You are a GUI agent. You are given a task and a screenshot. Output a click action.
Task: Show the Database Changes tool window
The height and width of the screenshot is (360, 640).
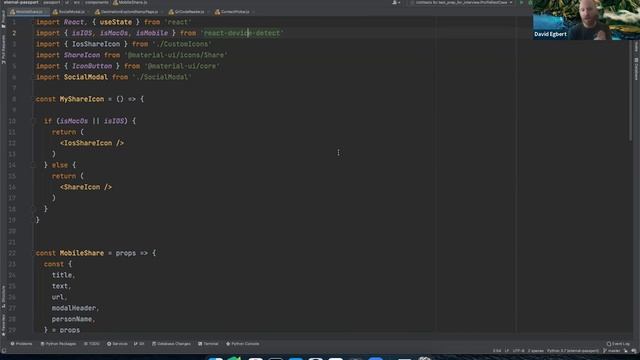tap(171, 344)
